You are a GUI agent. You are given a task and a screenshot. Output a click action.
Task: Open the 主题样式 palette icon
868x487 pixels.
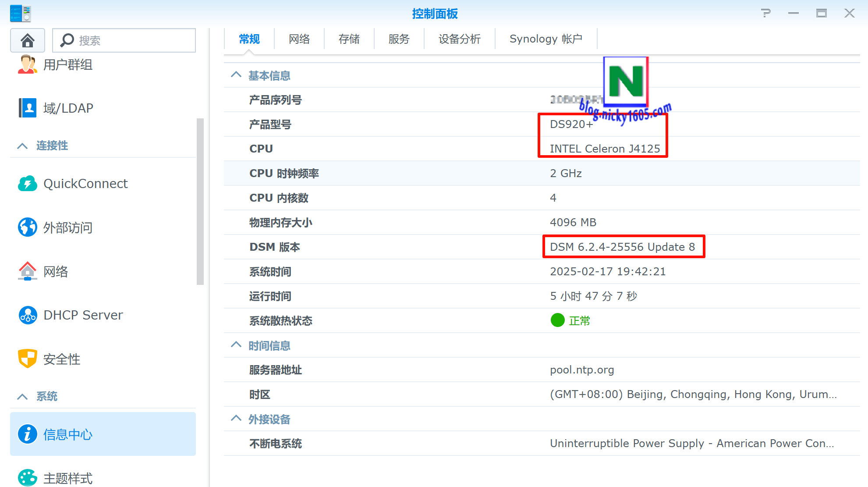(x=28, y=478)
